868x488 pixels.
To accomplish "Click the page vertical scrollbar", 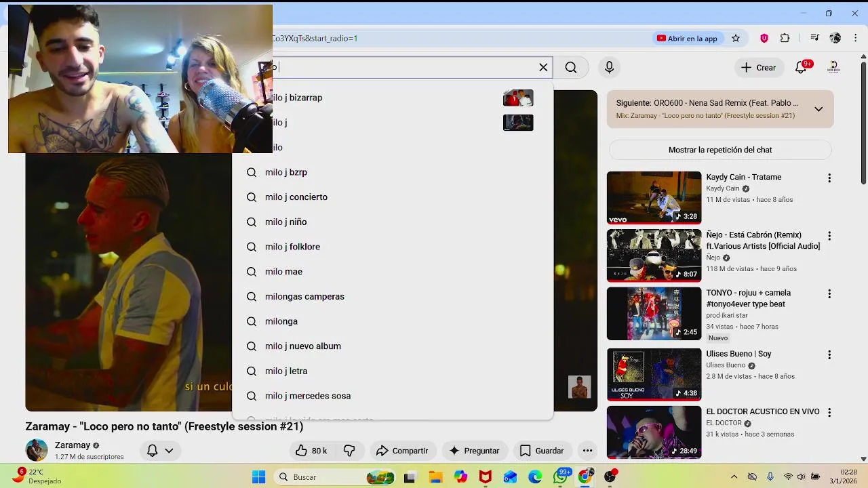I will point(863,122).
